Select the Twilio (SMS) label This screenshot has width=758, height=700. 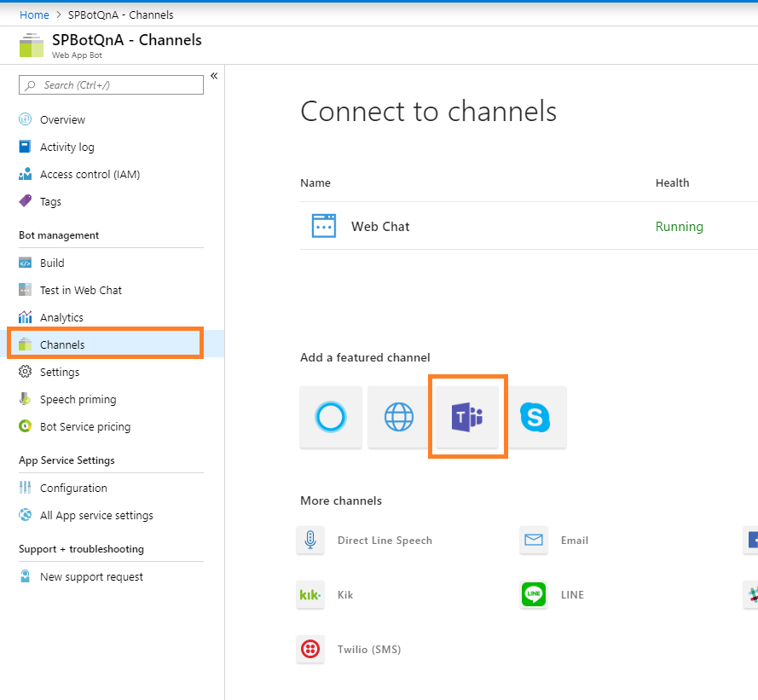tap(369, 650)
